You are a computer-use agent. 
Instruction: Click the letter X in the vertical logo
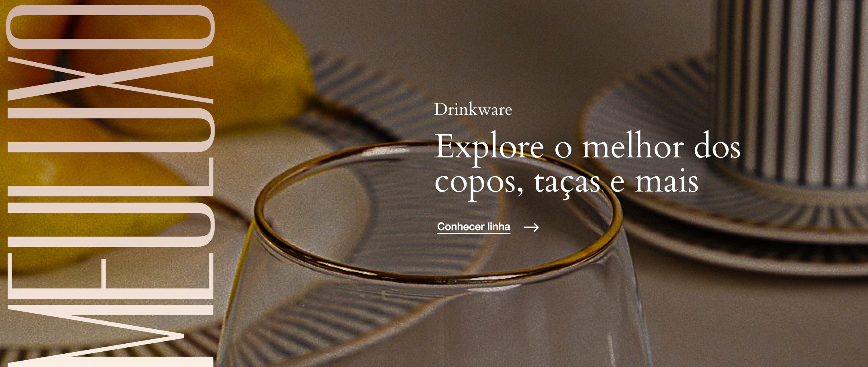coord(111,80)
